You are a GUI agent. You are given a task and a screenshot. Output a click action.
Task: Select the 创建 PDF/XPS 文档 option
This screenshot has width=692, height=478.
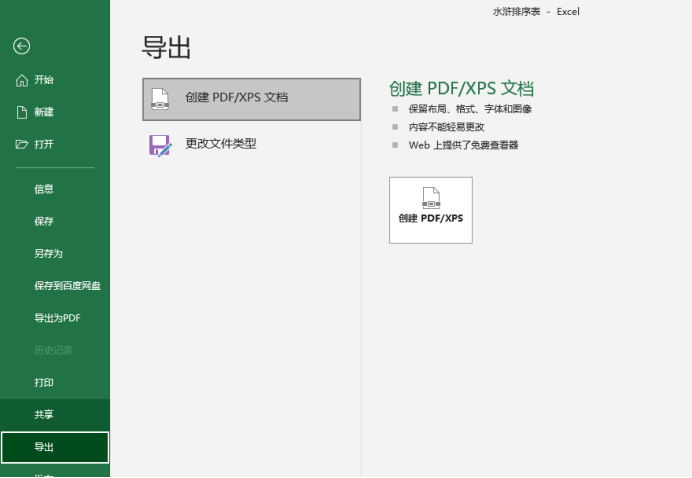pos(252,99)
